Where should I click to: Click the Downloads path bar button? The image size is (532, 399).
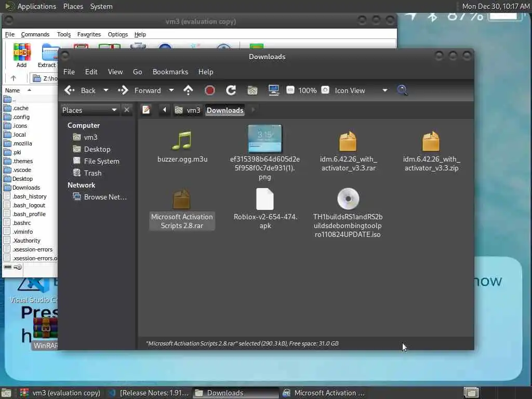click(225, 110)
